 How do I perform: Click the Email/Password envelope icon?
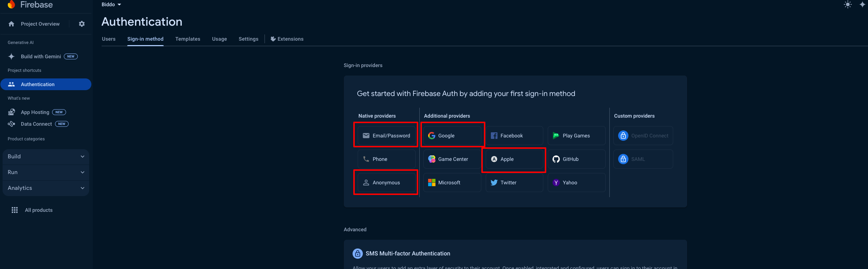click(x=366, y=136)
